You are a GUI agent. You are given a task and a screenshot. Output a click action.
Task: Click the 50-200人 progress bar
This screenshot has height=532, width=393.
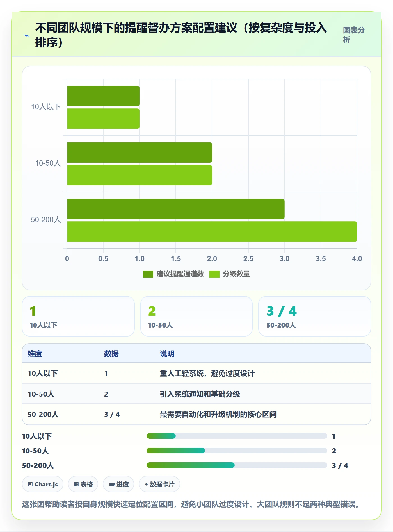[237, 465]
